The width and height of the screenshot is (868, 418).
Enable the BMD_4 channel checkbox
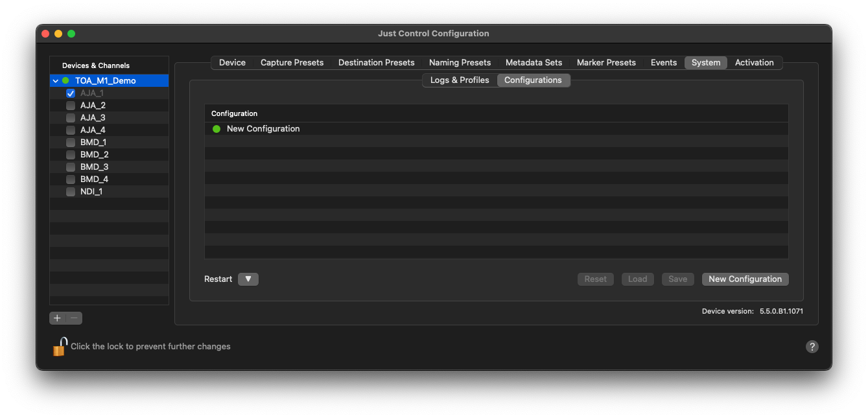(x=71, y=180)
